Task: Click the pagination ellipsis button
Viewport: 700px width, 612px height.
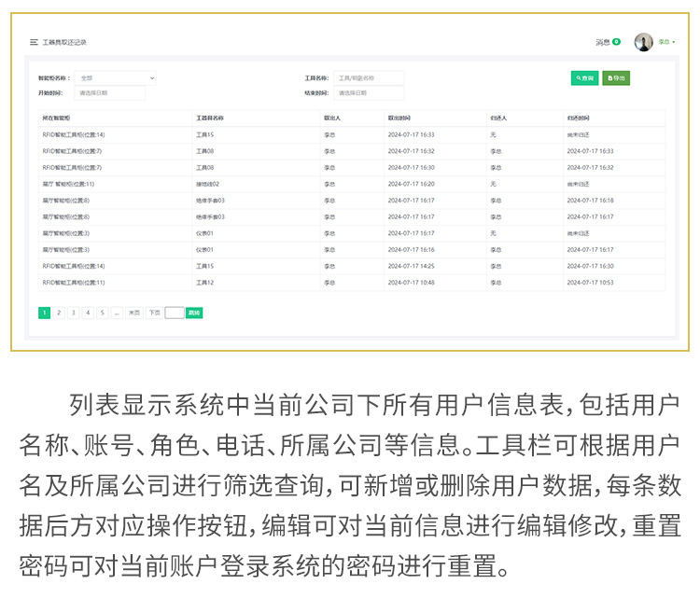Action: 117,313
